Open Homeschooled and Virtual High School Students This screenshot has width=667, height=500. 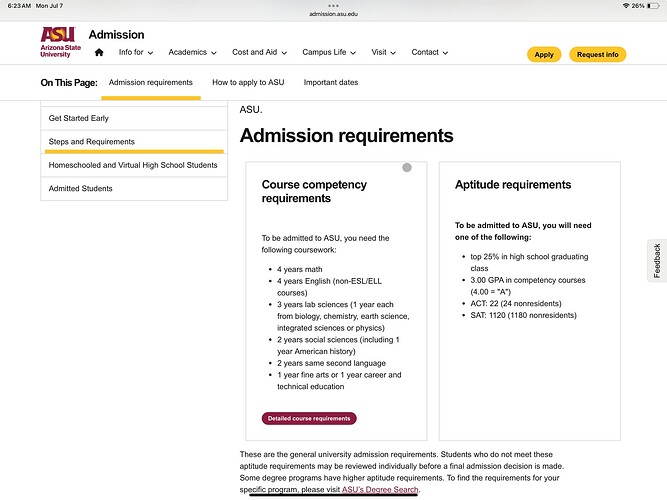point(134,165)
